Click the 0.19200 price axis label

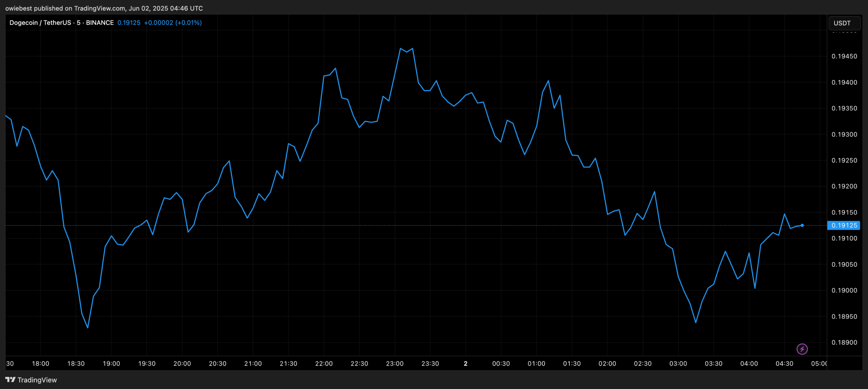tap(844, 186)
